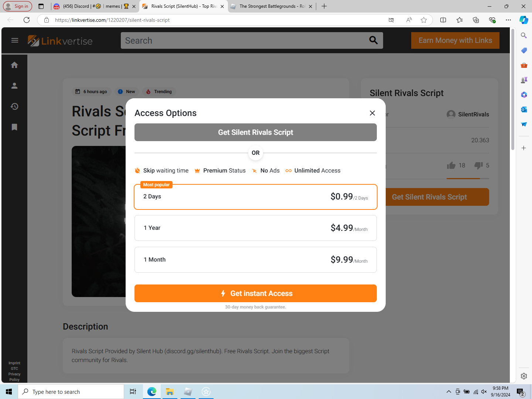
Task: Click Earn Money with Links button
Action: tap(455, 40)
